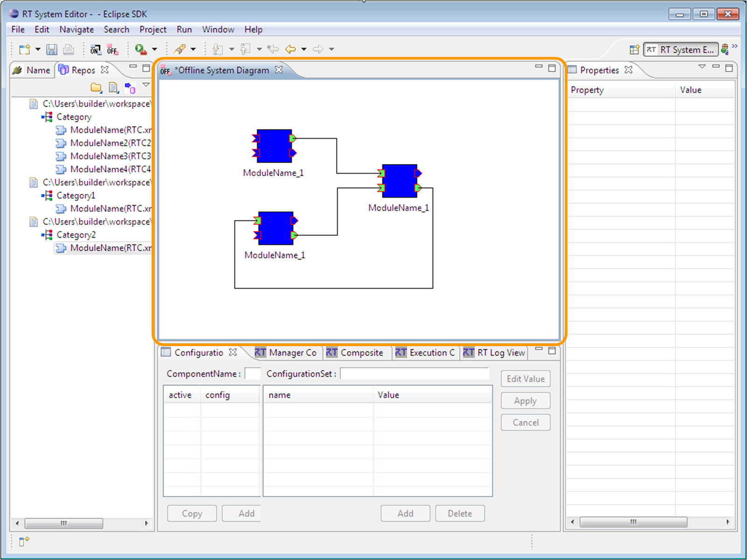Click the ConfigurationSet input field
747x560 pixels.
point(415,374)
